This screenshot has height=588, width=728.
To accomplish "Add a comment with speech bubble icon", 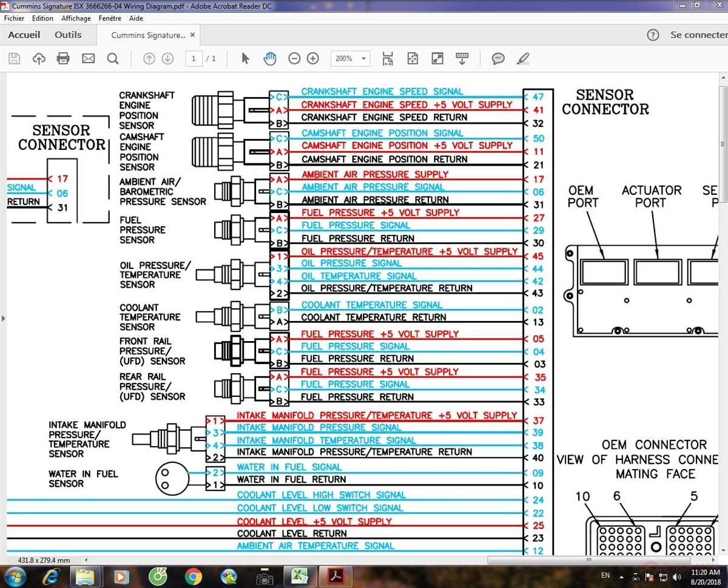I will pyautogui.click(x=498, y=58).
